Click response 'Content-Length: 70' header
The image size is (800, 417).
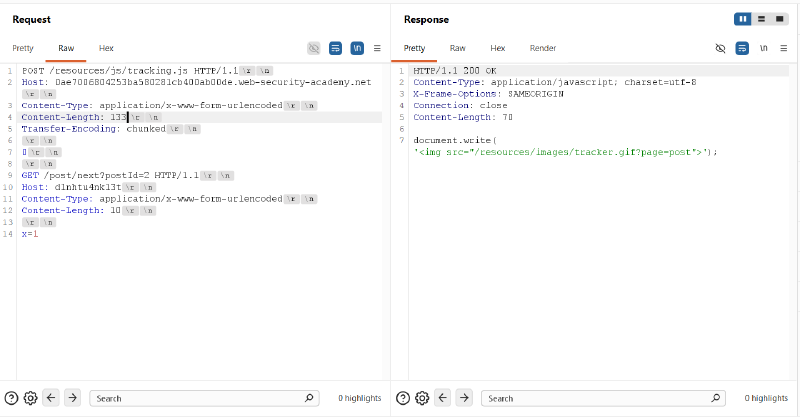coord(463,117)
